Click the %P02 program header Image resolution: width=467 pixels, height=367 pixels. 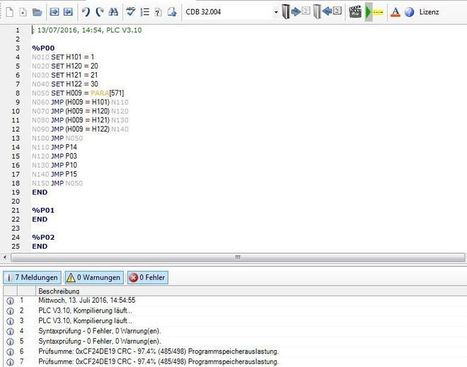coord(43,237)
